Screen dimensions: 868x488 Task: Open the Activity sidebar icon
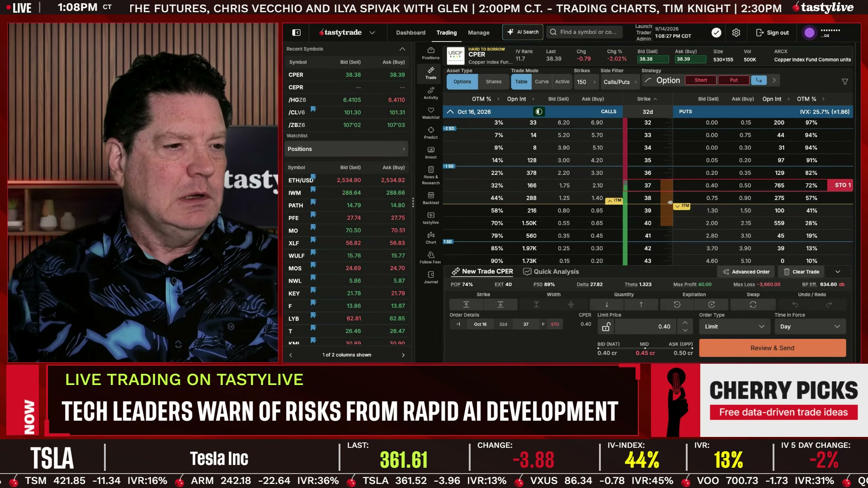tap(430, 93)
